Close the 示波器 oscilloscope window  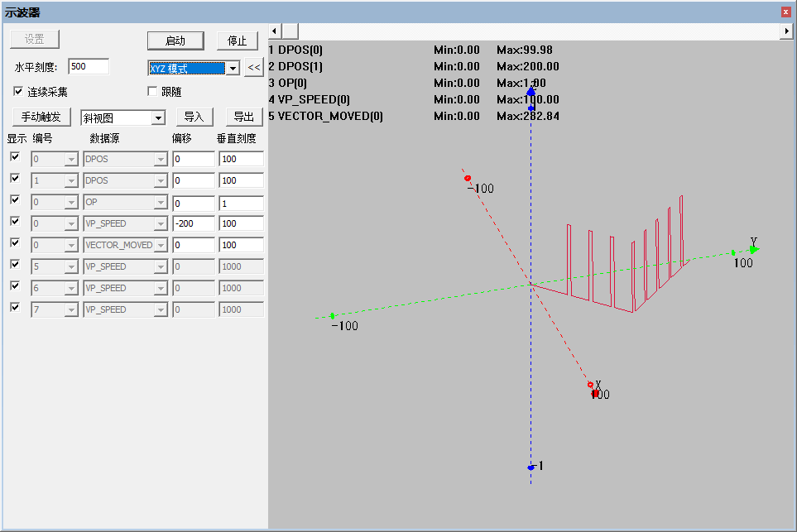(785, 12)
